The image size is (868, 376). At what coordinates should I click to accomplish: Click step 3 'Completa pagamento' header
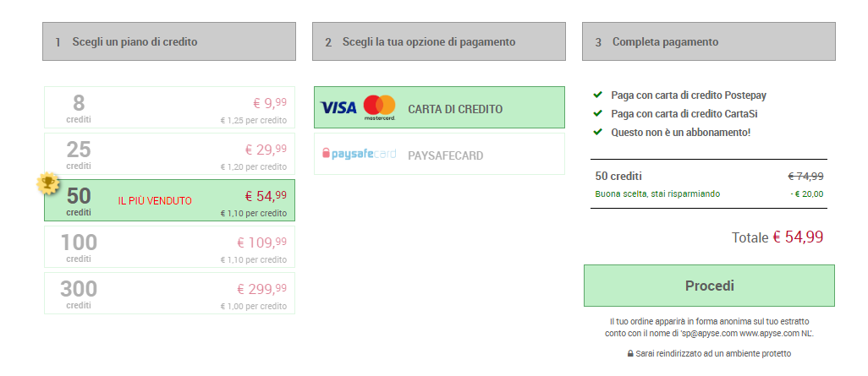709,41
